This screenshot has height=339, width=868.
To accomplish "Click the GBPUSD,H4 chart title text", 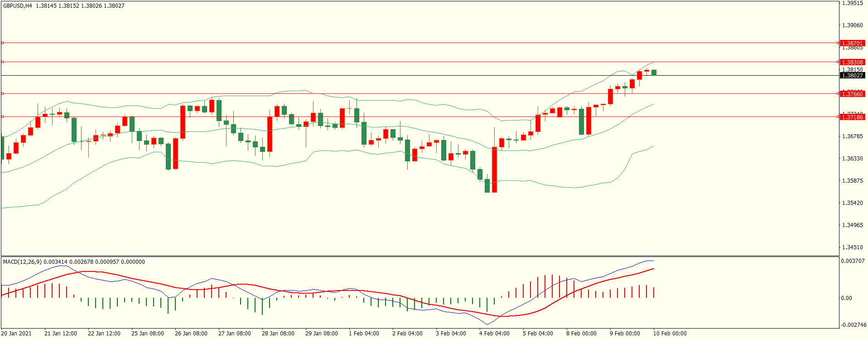I will (17, 6).
